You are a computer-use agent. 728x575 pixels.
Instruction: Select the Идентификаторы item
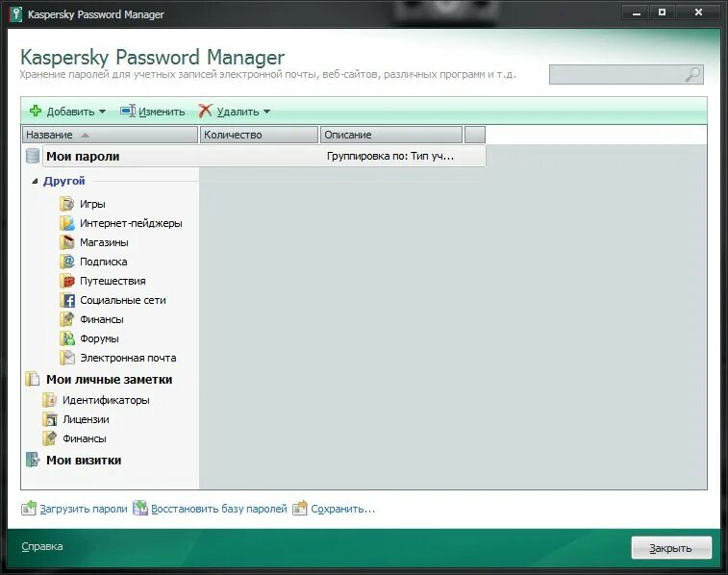pyautogui.click(x=106, y=400)
